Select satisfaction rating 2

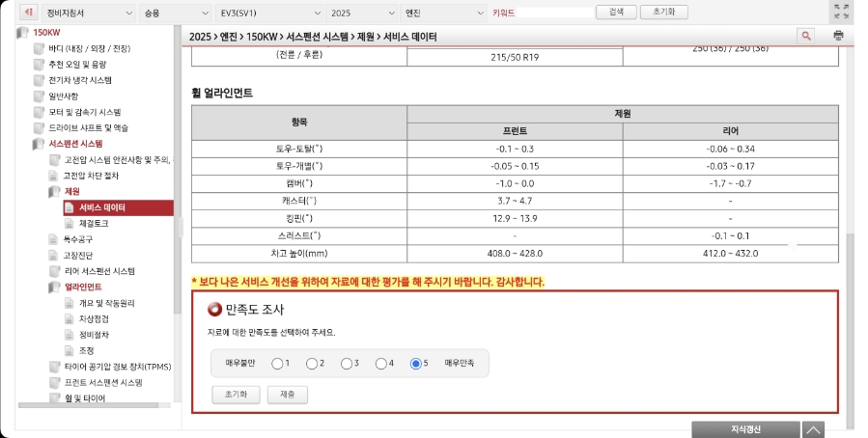(x=312, y=364)
